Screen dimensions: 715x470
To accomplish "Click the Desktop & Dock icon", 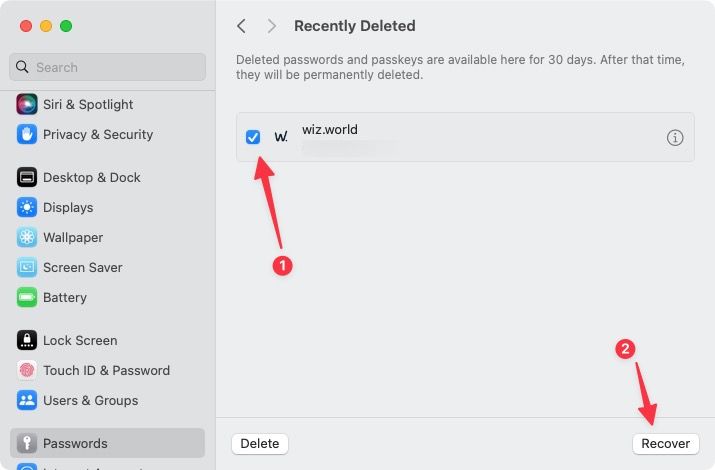I will pos(27,177).
